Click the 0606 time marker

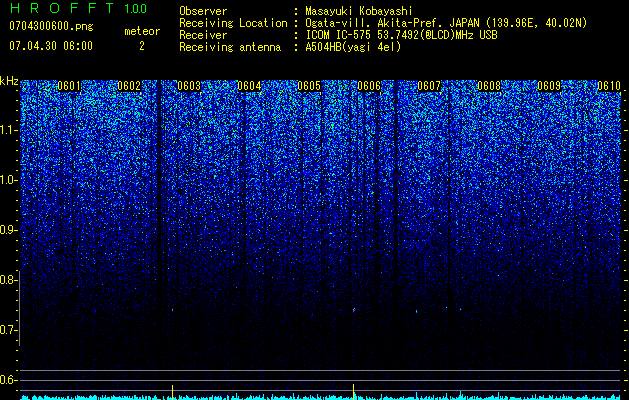369,86
